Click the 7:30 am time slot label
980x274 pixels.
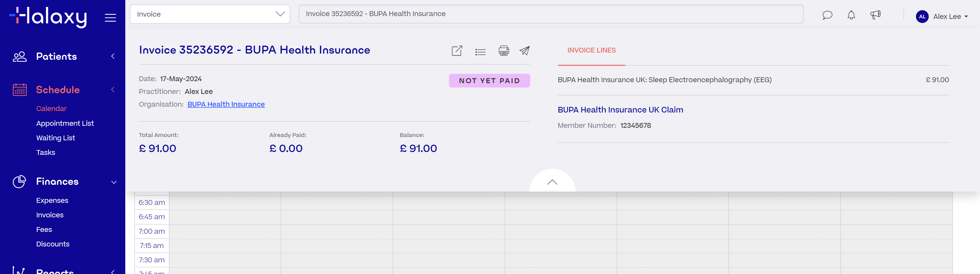(152, 260)
